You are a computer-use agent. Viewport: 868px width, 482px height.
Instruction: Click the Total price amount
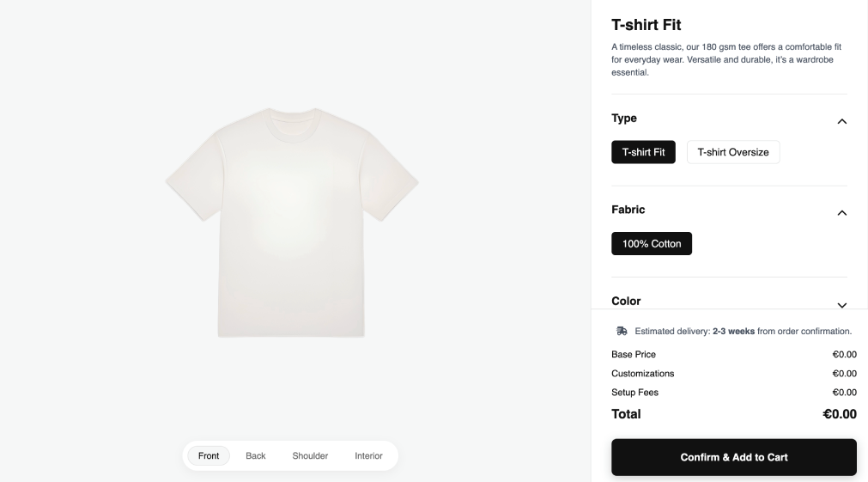[x=839, y=414]
